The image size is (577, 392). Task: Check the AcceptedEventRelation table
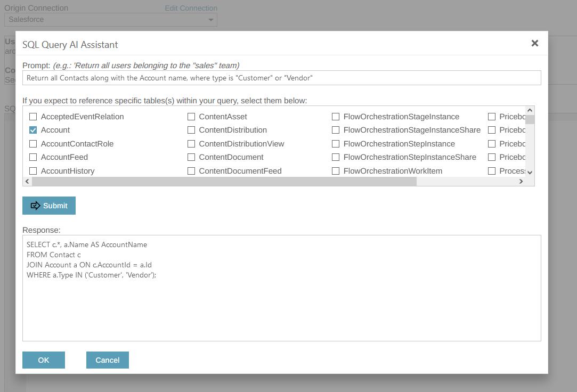[33, 116]
